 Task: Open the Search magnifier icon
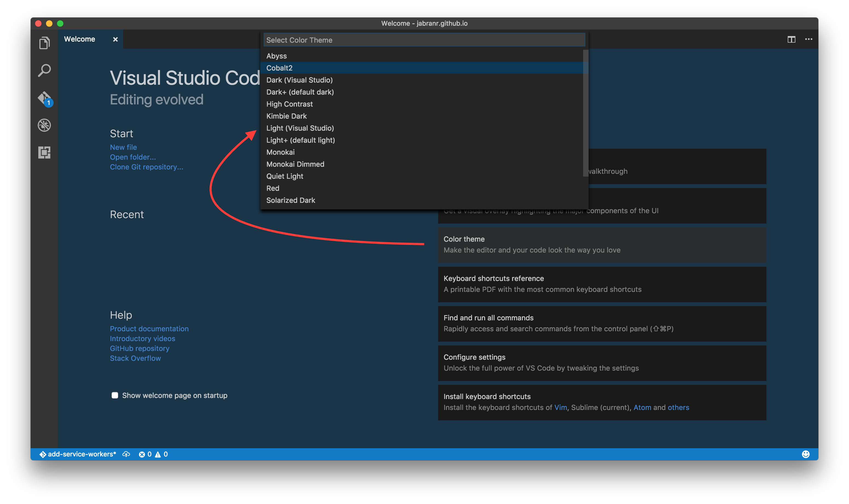44,70
